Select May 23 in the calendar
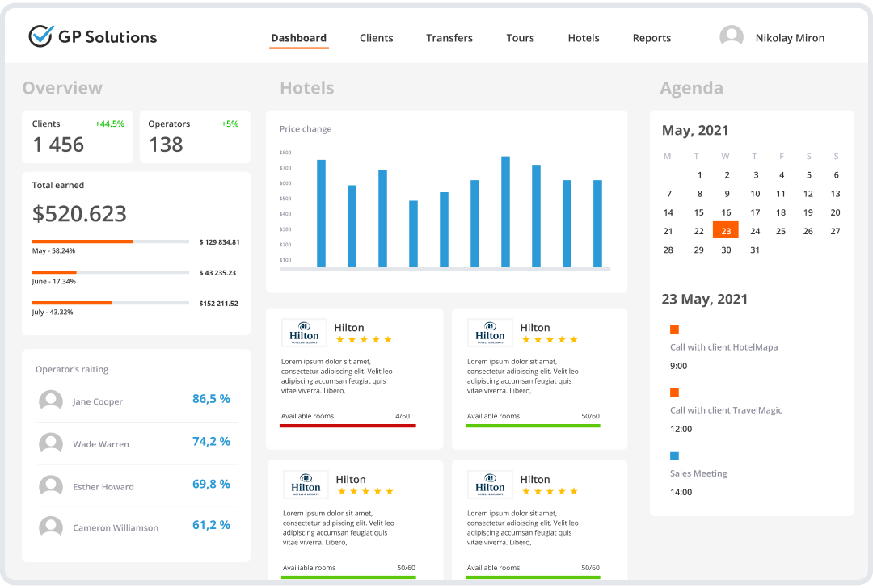Image resolution: width=873 pixels, height=588 pixels. coord(726,231)
